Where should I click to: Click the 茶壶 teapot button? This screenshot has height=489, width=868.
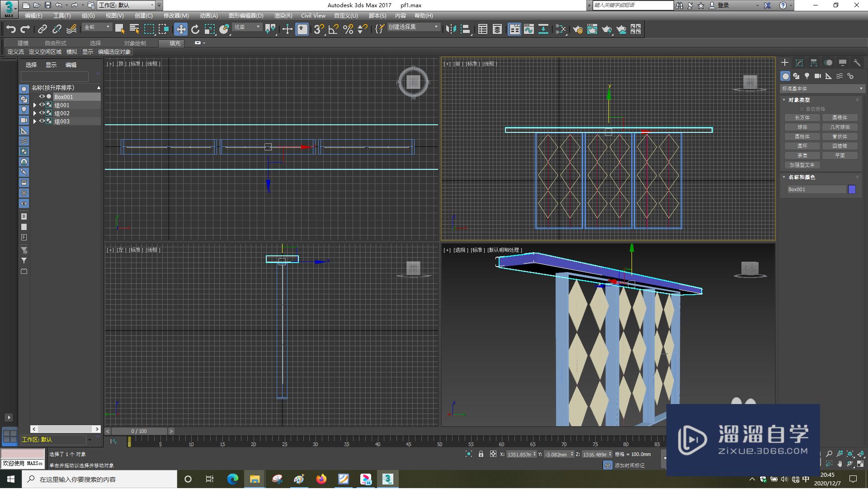[x=802, y=155]
